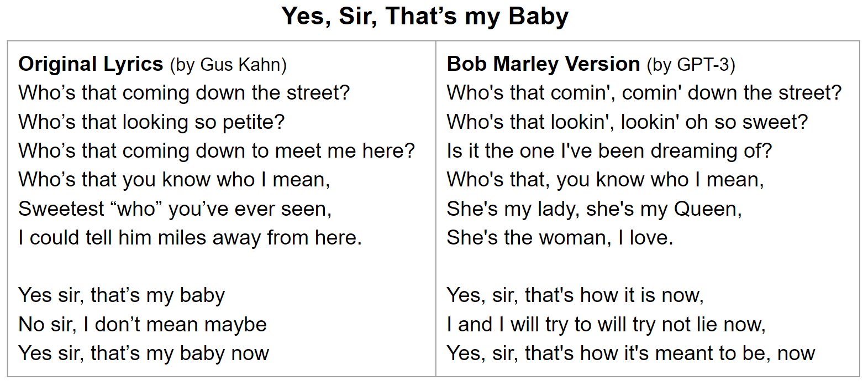Click the line "Who's that lookin', lookin' oh so sweet?"

627,122
